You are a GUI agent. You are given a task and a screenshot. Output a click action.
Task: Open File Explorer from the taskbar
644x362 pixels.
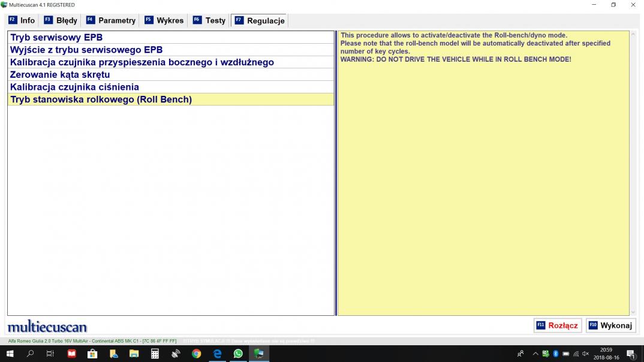click(x=134, y=354)
